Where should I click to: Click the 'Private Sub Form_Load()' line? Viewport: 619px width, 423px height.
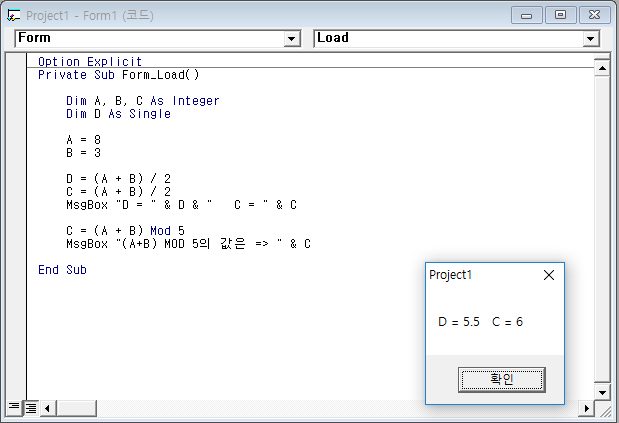[119, 75]
